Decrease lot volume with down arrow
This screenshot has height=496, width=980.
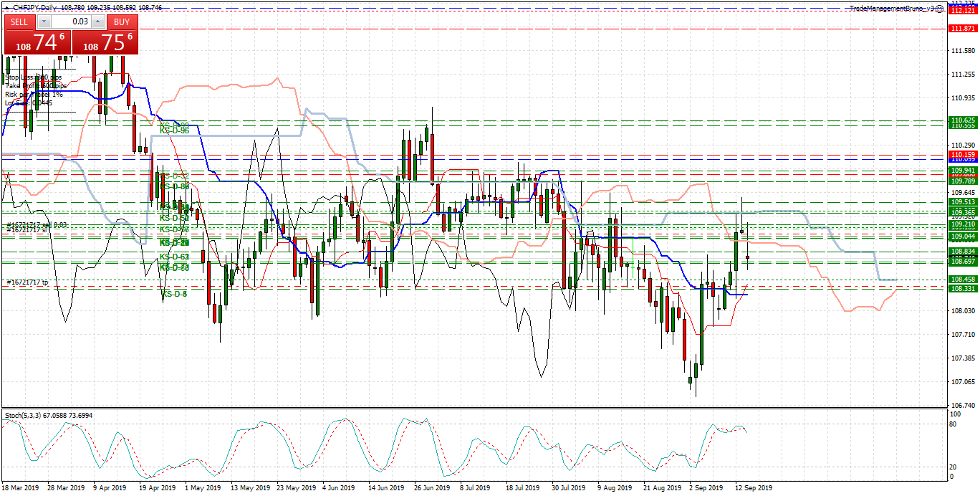click(x=43, y=22)
